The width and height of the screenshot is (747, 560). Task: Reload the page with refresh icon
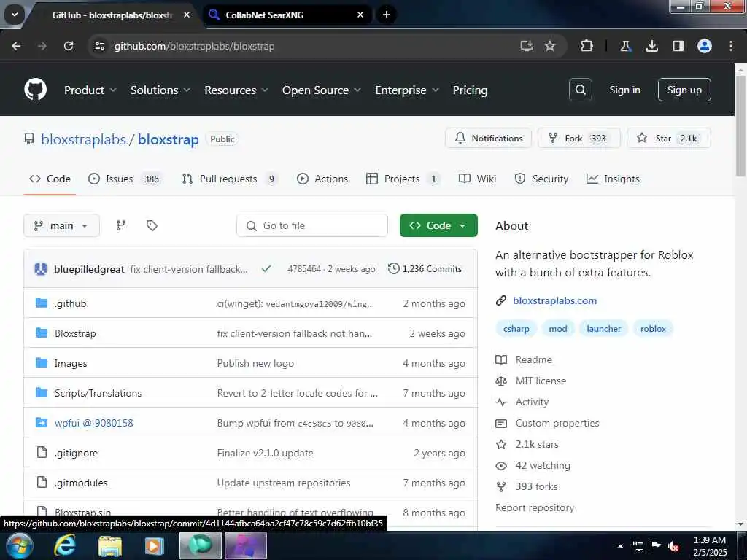pyautogui.click(x=69, y=46)
